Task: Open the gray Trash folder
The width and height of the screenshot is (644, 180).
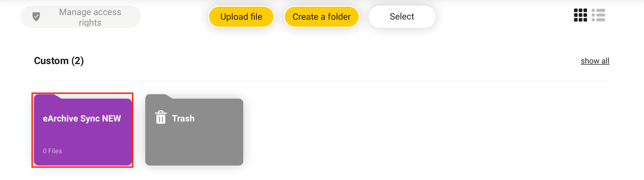Action: coord(194,130)
